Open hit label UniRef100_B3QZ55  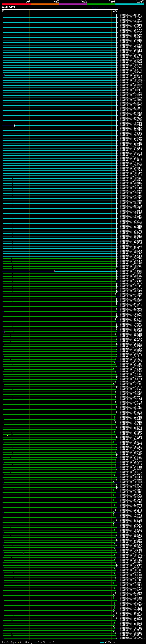[x=131, y=273]
